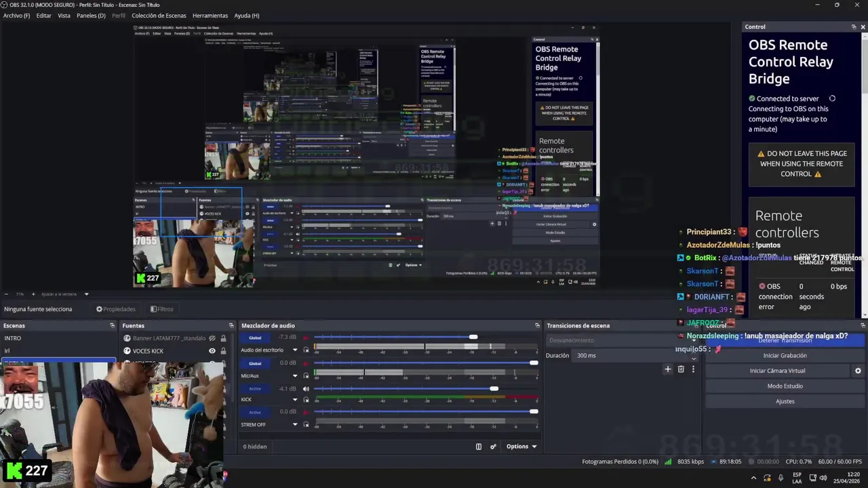The height and width of the screenshot is (488, 868).
Task: Click the monitoring icon under STREM OFF
Action: click(x=306, y=425)
